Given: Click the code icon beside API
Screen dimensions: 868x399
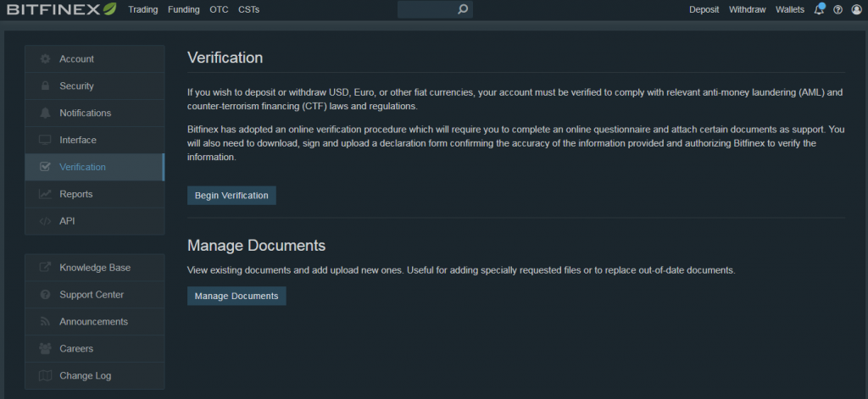Looking at the screenshot, I should click(46, 221).
